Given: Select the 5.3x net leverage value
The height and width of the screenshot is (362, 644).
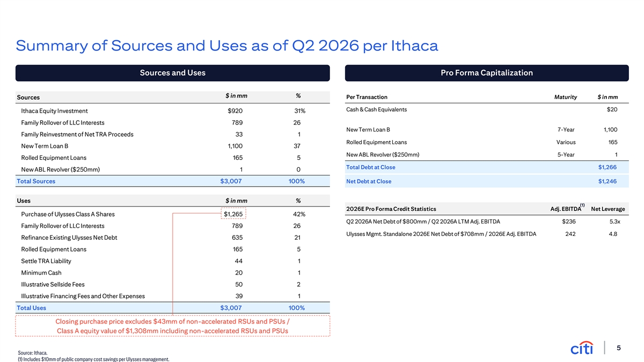Looking at the screenshot, I should (x=615, y=221).
